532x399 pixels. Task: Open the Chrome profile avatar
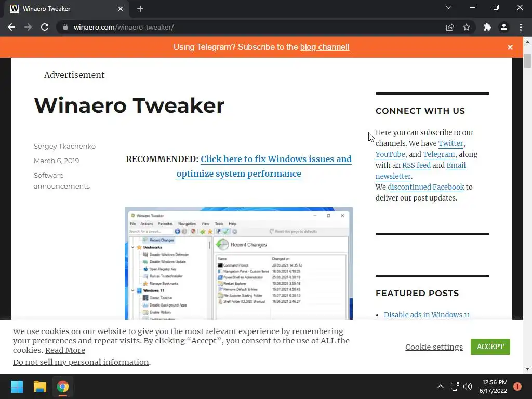[504, 27]
